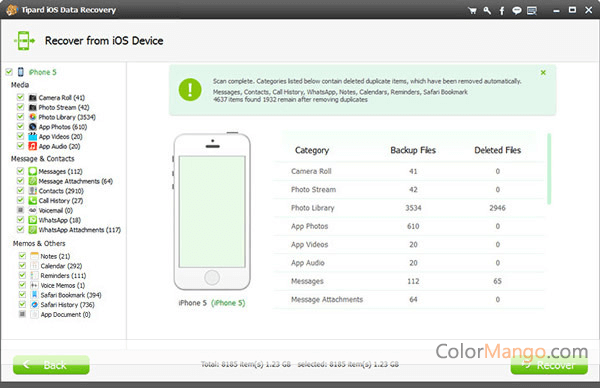The width and height of the screenshot is (600, 388).
Task: Click the key register icon
Action: pyautogui.click(x=487, y=11)
